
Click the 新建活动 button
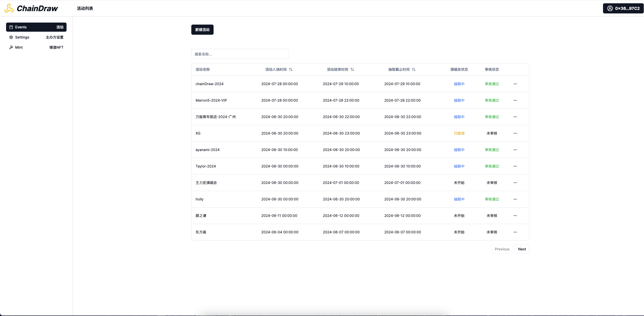[x=202, y=30]
